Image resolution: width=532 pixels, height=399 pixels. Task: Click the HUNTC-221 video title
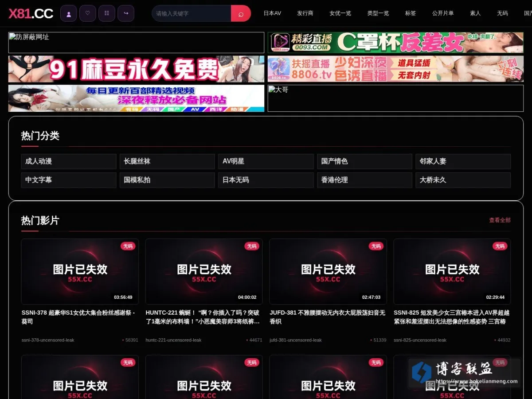[x=203, y=317]
